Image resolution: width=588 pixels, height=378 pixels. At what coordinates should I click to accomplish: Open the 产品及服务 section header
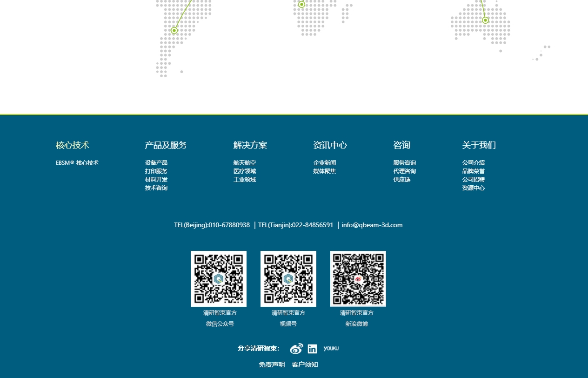click(x=165, y=145)
